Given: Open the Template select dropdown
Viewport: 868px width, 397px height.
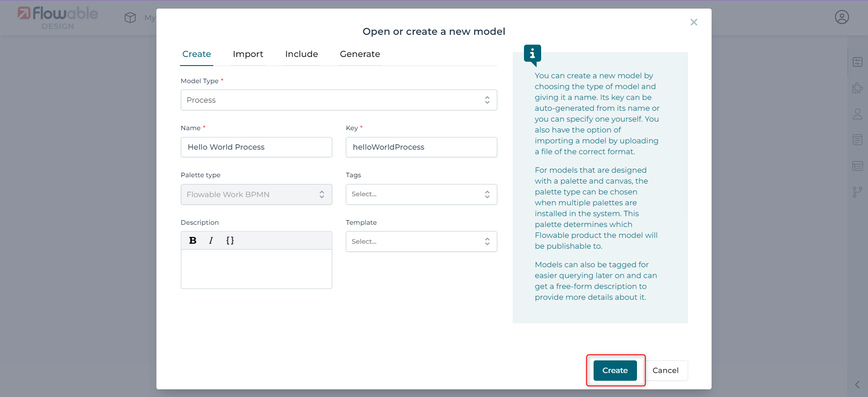Looking at the screenshot, I should (x=421, y=241).
